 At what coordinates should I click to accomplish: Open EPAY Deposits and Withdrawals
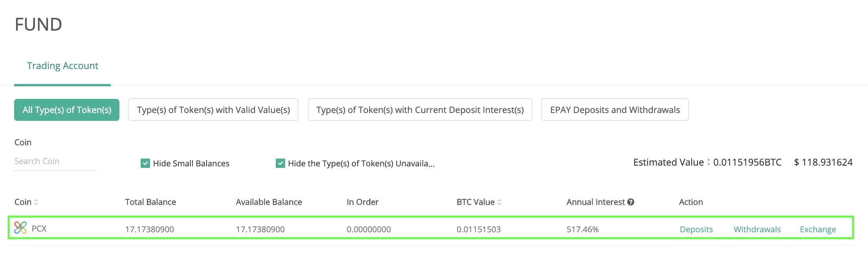coord(615,110)
